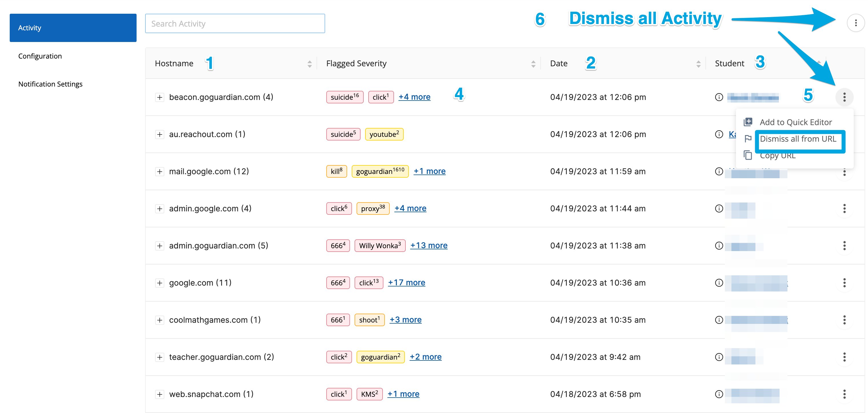View student info icon for au.reachout.com

coord(719,135)
